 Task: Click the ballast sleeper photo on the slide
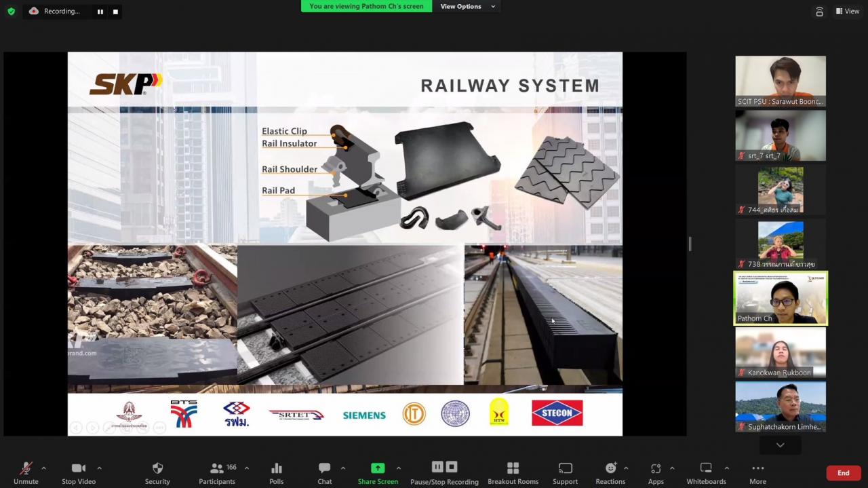pos(152,314)
